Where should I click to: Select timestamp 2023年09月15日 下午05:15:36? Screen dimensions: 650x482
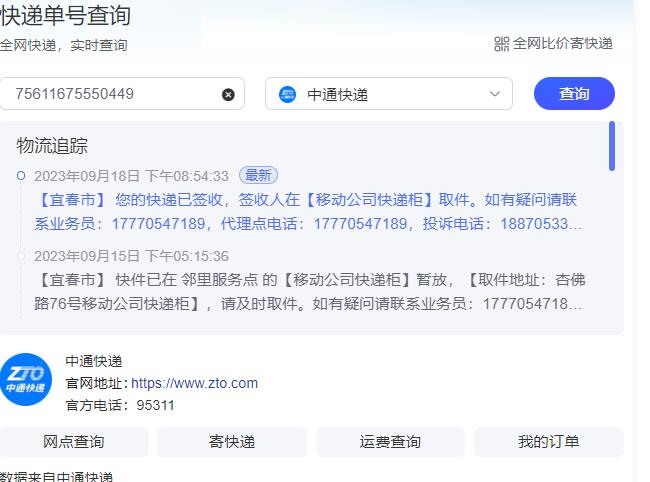click(x=131, y=256)
